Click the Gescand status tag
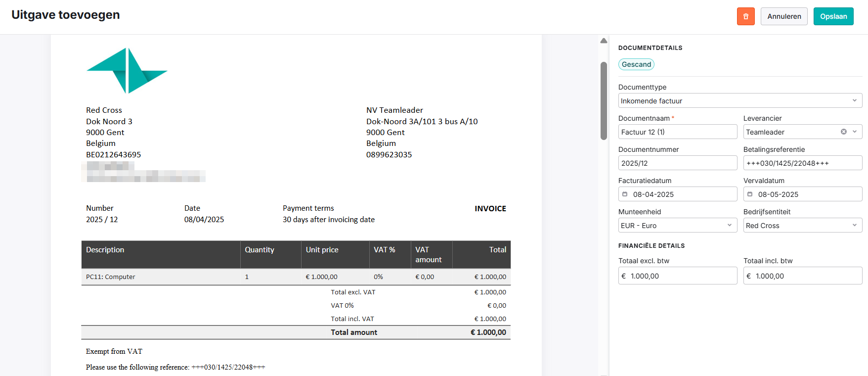This screenshot has width=868, height=376. pos(636,64)
